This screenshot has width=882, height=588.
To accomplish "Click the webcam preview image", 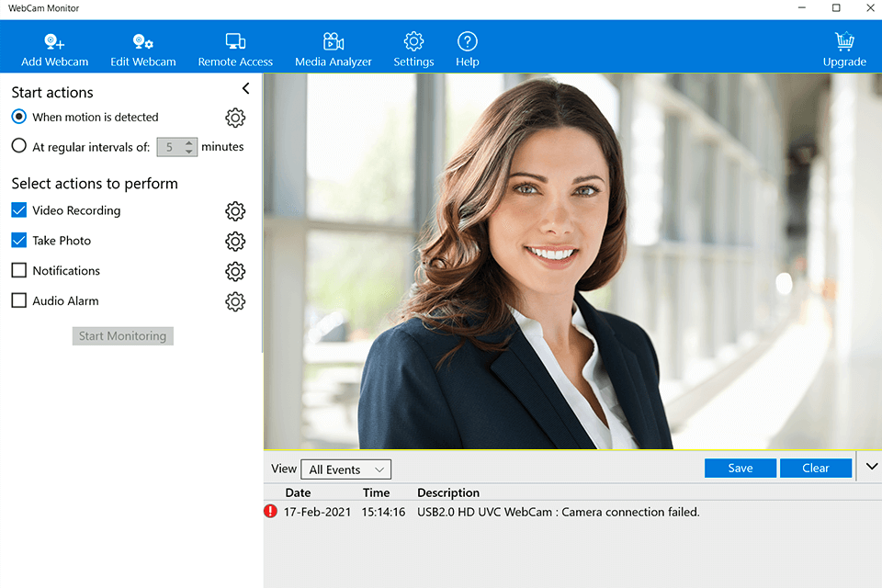I will click(x=572, y=261).
